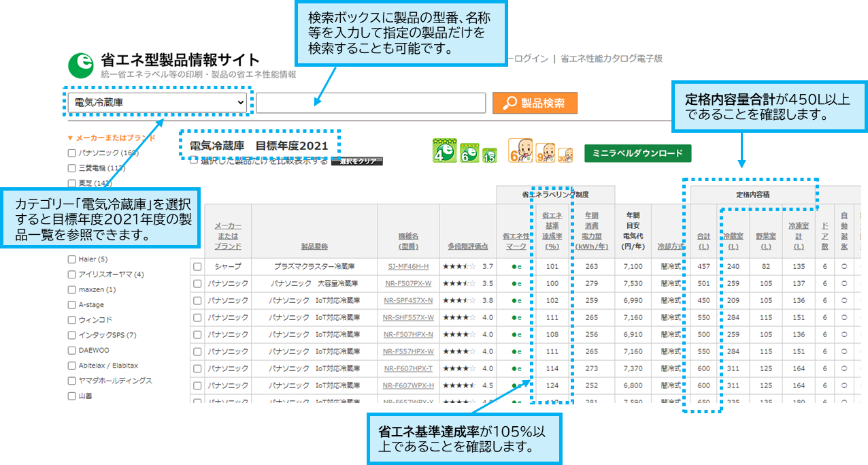Check the インタックSPS brand filter
This screenshot has height=465, width=868.
(71, 336)
